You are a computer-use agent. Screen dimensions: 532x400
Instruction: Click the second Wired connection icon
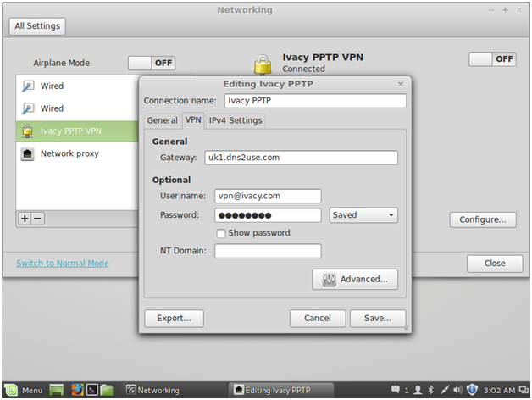coord(28,108)
